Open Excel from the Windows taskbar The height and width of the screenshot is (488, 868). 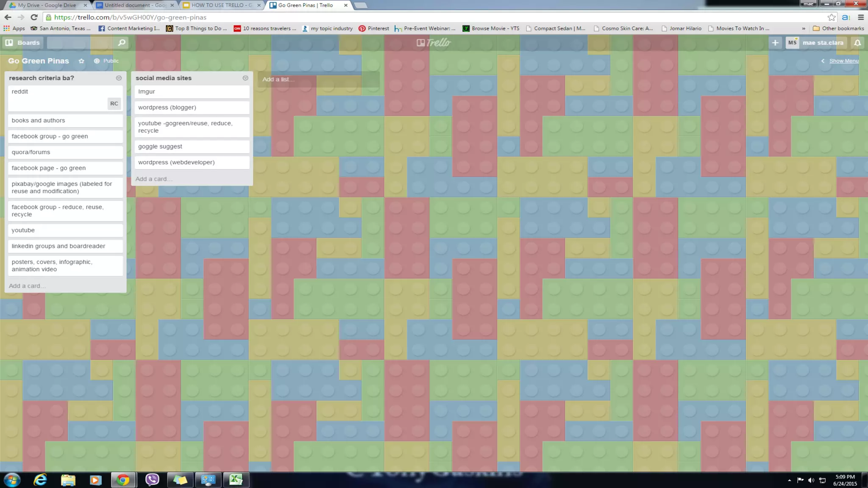[x=236, y=480]
